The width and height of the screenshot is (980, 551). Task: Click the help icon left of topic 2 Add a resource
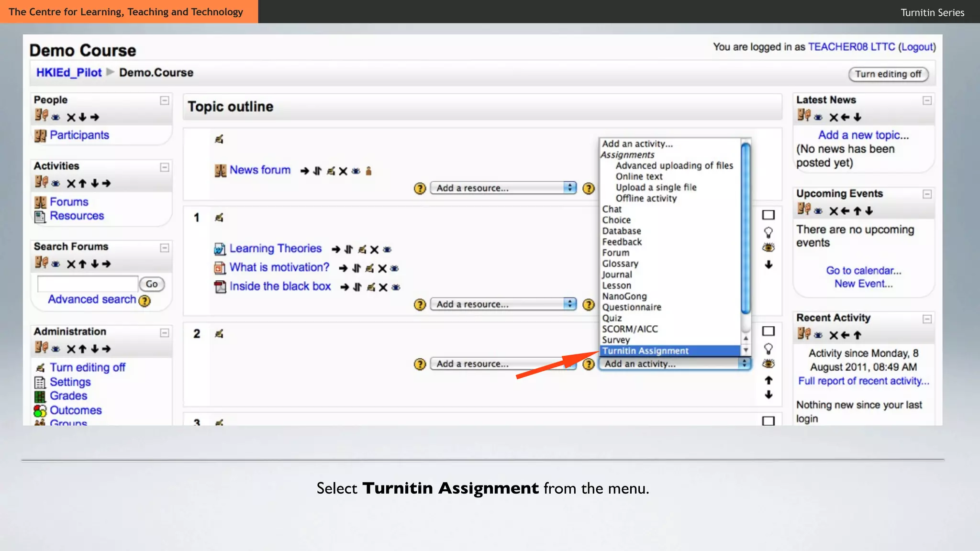click(x=420, y=364)
